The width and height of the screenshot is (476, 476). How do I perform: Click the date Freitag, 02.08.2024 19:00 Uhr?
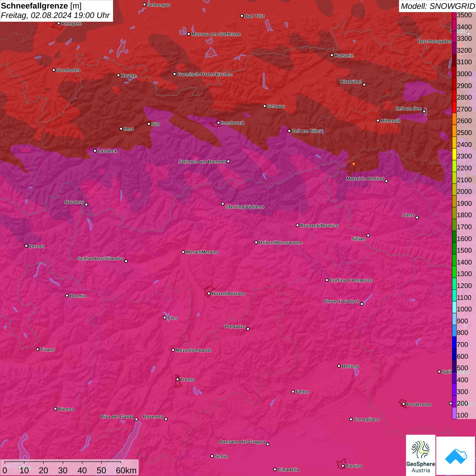tap(55, 16)
